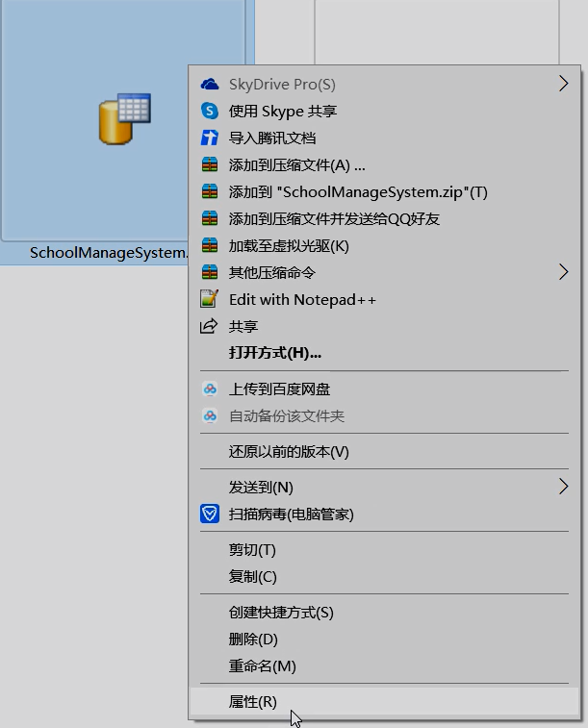The width and height of the screenshot is (588, 728).
Task: Expand the 其他压缩命令 submenu arrow
Action: 563,272
